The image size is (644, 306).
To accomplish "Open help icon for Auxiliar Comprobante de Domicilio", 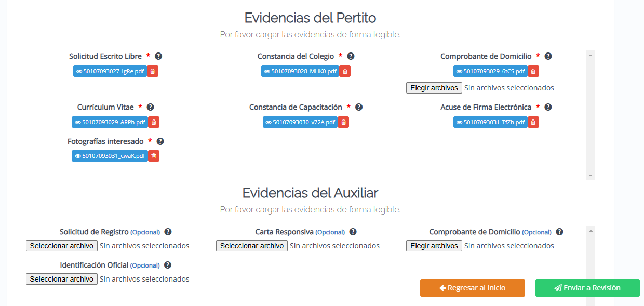I will (559, 232).
